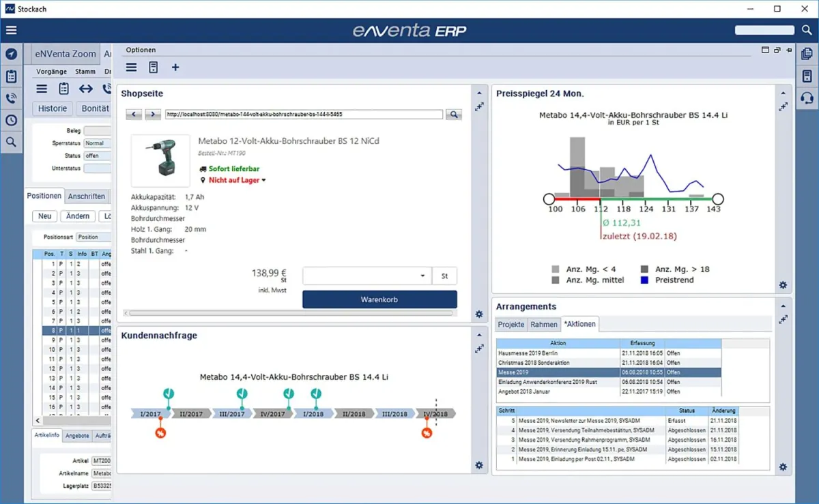The image size is (819, 504).
Task: Click the plus icon under Optionen
Action: (175, 68)
